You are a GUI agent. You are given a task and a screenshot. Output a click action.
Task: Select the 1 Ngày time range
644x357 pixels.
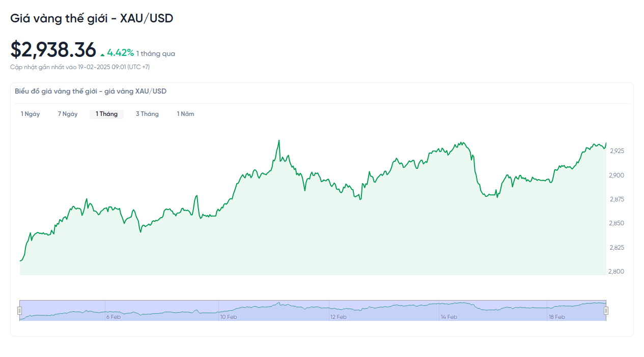coord(30,114)
